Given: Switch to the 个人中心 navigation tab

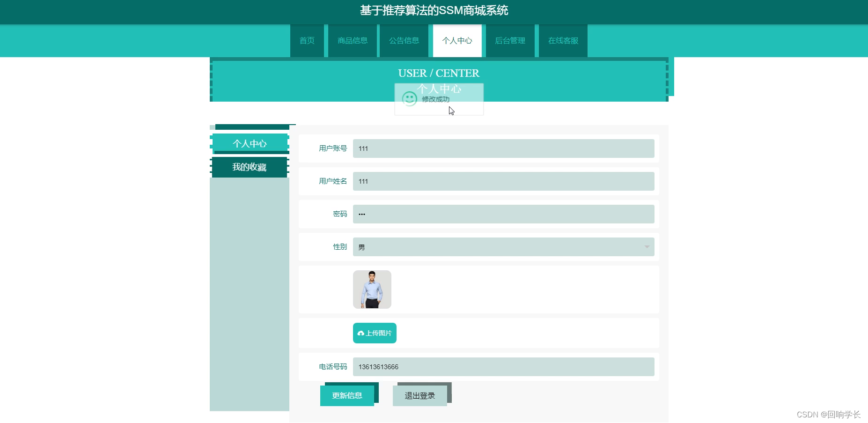Looking at the screenshot, I should coord(457,41).
